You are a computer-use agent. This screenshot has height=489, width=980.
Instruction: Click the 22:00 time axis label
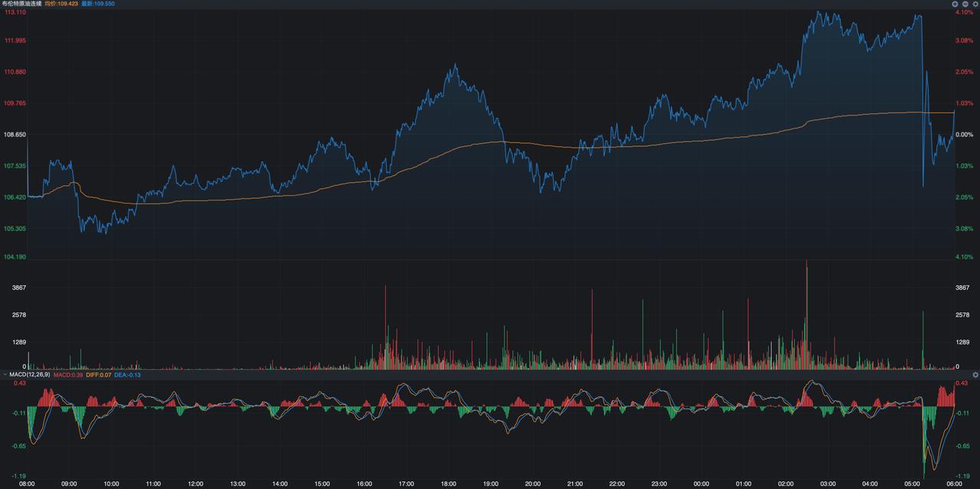click(x=617, y=484)
